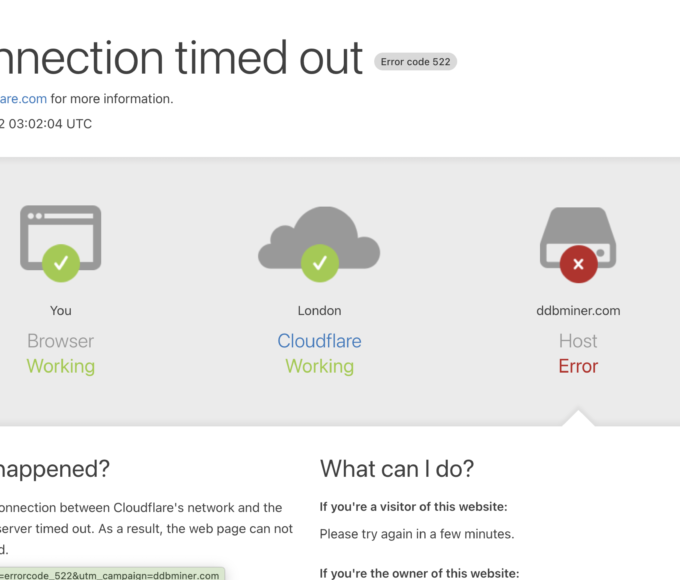Click the Working status under Browser
The width and height of the screenshot is (680, 580).
pos(61,366)
